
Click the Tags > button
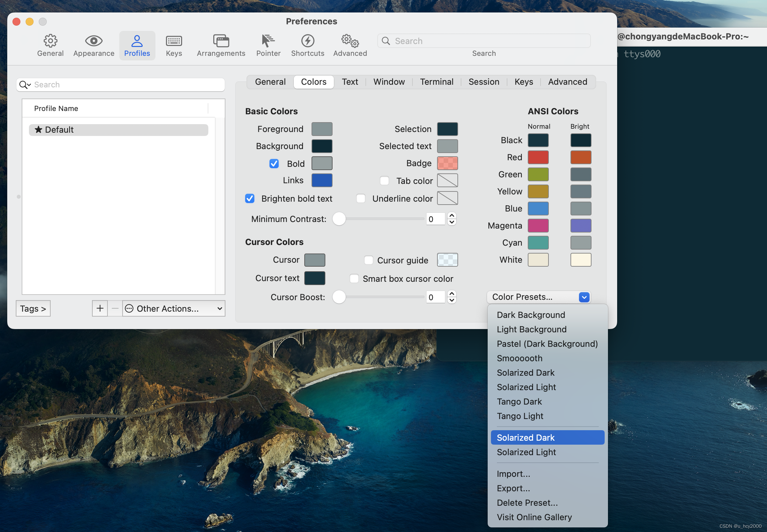pyautogui.click(x=33, y=308)
